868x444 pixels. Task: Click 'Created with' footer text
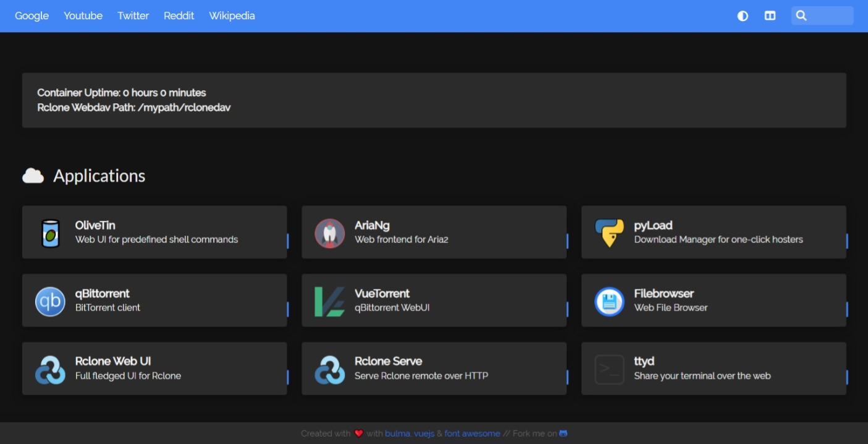click(x=326, y=433)
